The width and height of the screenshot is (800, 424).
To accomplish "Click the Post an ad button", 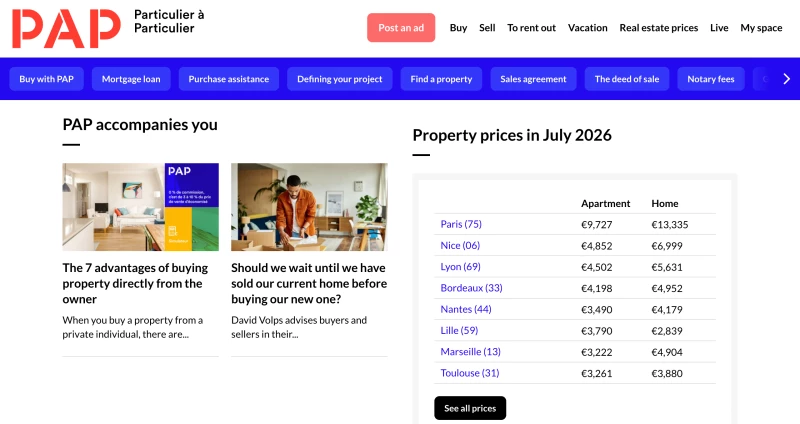I will pos(401,28).
